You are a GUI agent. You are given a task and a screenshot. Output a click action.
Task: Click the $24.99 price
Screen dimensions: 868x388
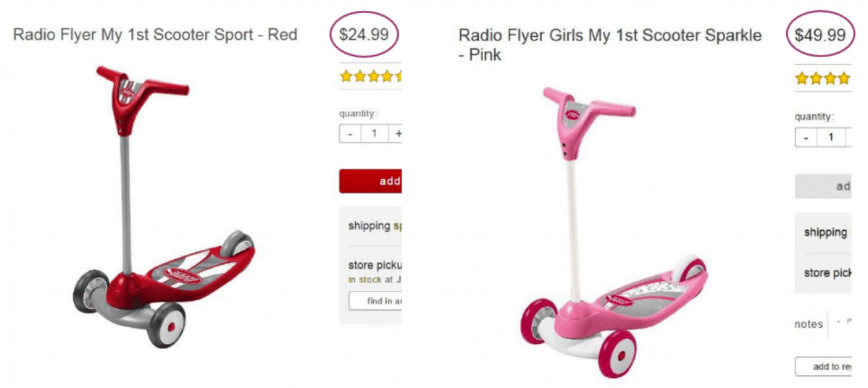coord(364,35)
